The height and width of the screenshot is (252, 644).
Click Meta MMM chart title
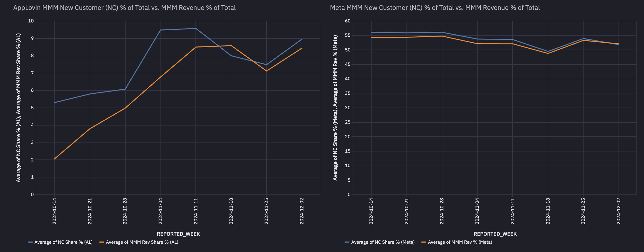click(435, 8)
